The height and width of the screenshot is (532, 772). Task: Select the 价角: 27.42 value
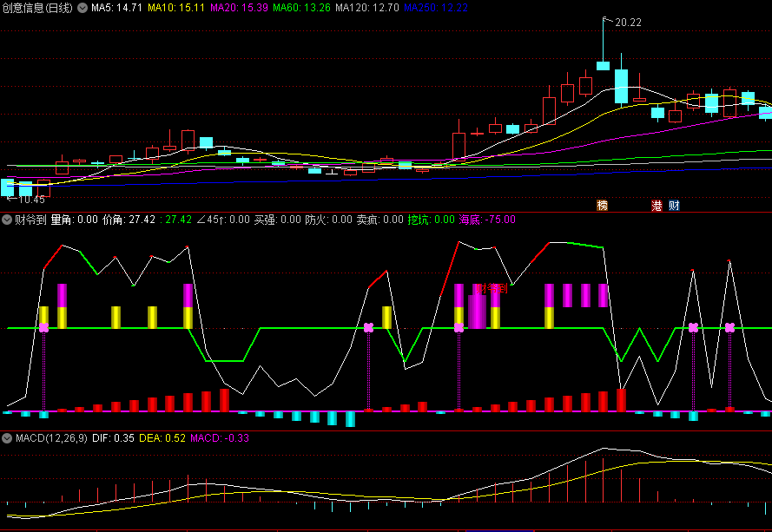[x=129, y=220]
